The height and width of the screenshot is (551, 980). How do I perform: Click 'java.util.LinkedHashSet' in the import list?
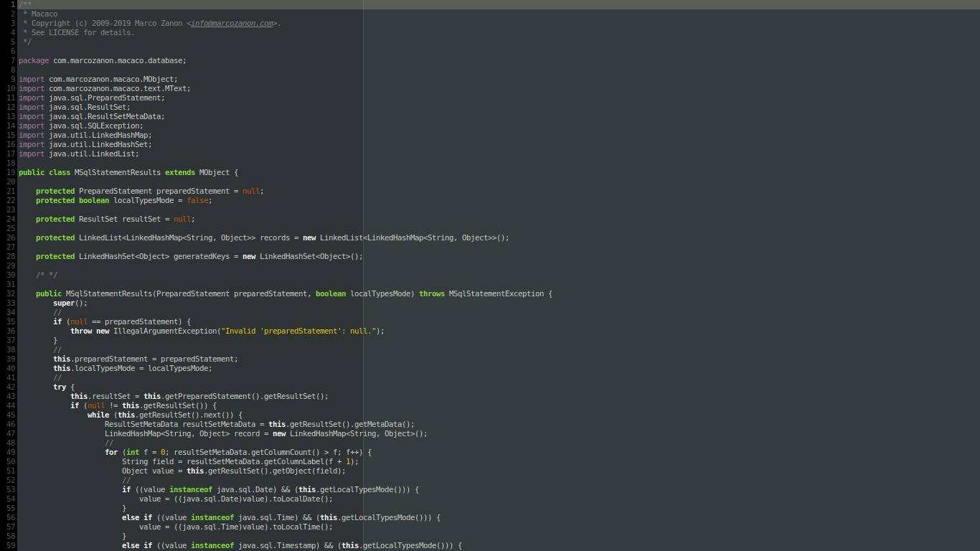[98, 144]
